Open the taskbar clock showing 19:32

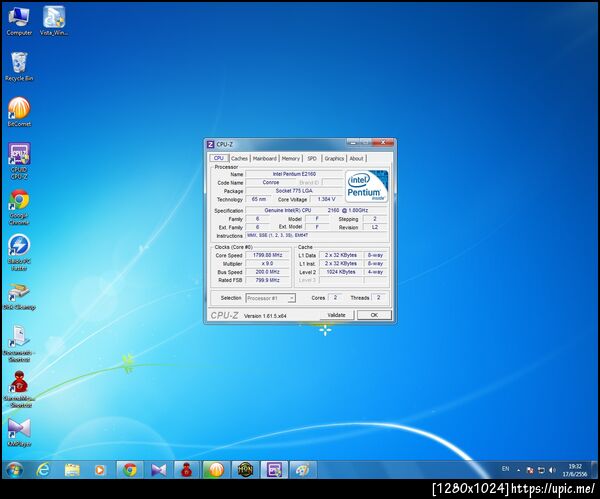pos(575,470)
